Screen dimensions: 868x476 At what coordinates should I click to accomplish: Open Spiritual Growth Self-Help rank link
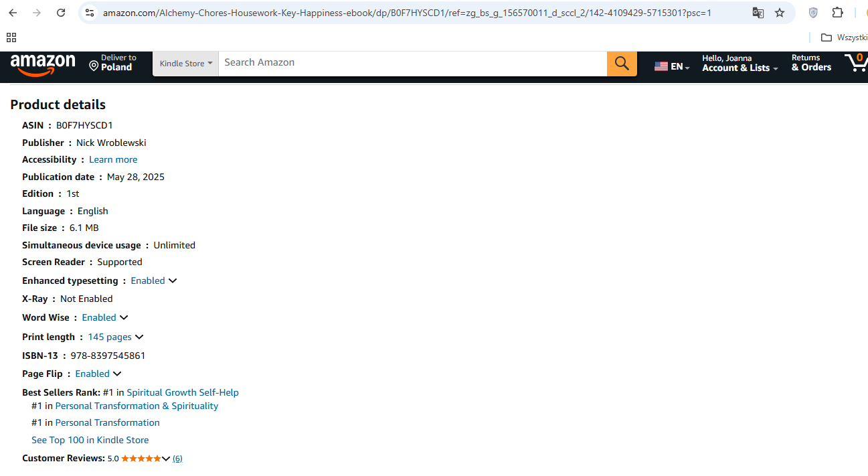pyautogui.click(x=183, y=392)
